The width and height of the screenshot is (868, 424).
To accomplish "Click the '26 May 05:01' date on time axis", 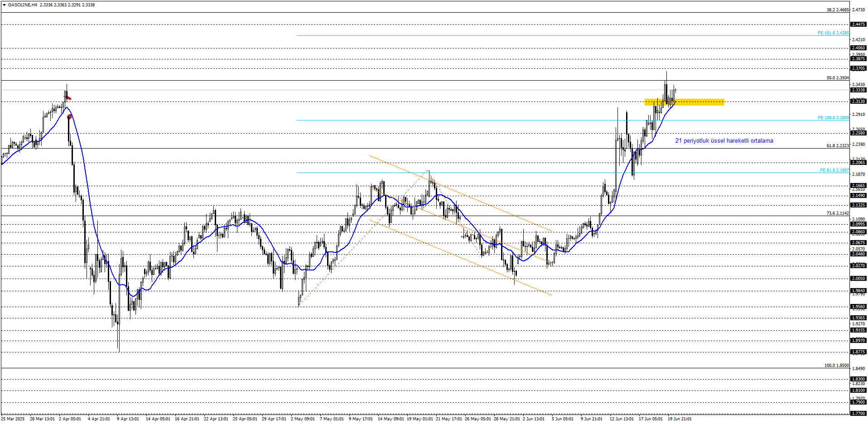I will pyautogui.click(x=478, y=419).
